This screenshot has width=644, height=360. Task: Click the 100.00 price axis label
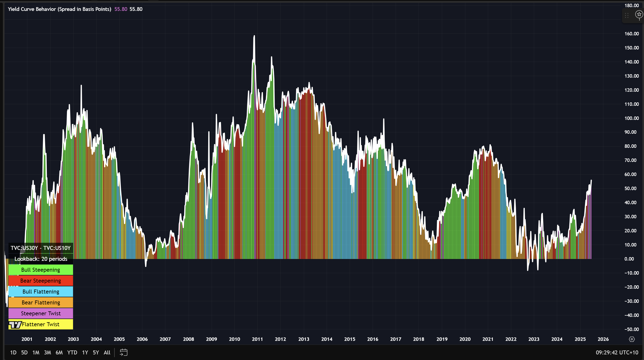(632, 118)
